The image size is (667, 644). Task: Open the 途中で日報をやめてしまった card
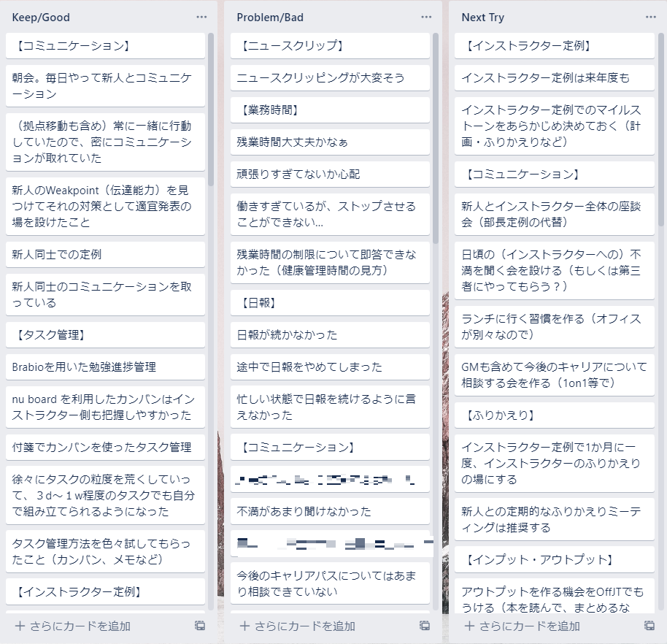[x=330, y=367]
